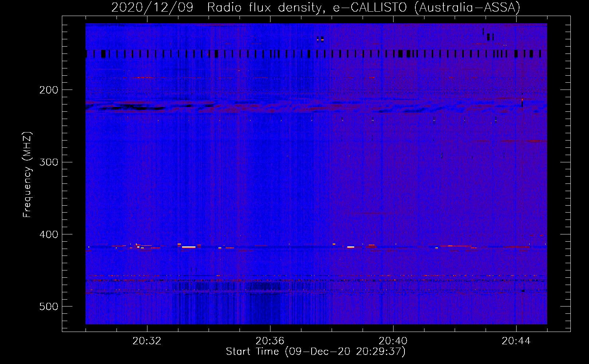Select the 20:44 time tick label
The height and width of the screenshot is (364, 589).
(x=516, y=341)
